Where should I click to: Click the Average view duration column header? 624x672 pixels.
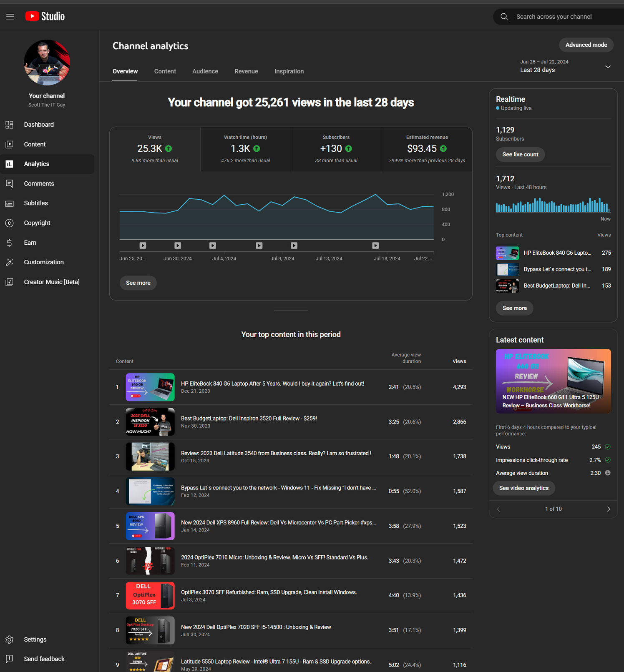click(x=406, y=358)
